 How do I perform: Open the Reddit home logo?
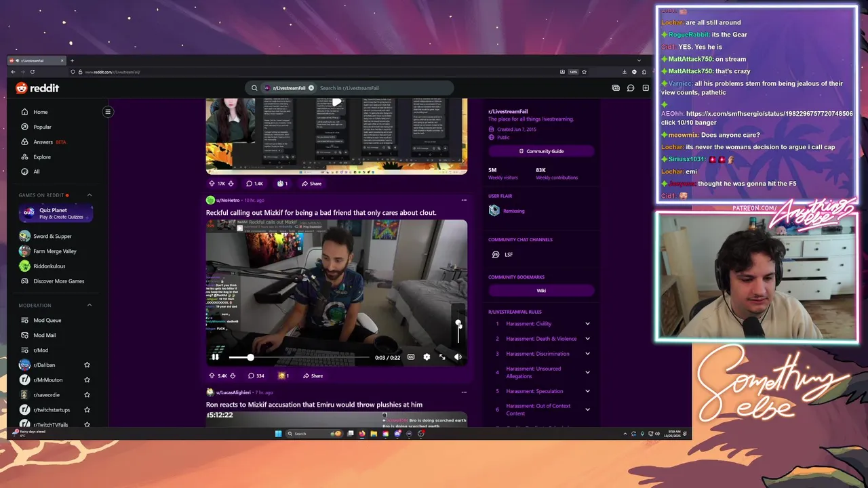point(37,88)
